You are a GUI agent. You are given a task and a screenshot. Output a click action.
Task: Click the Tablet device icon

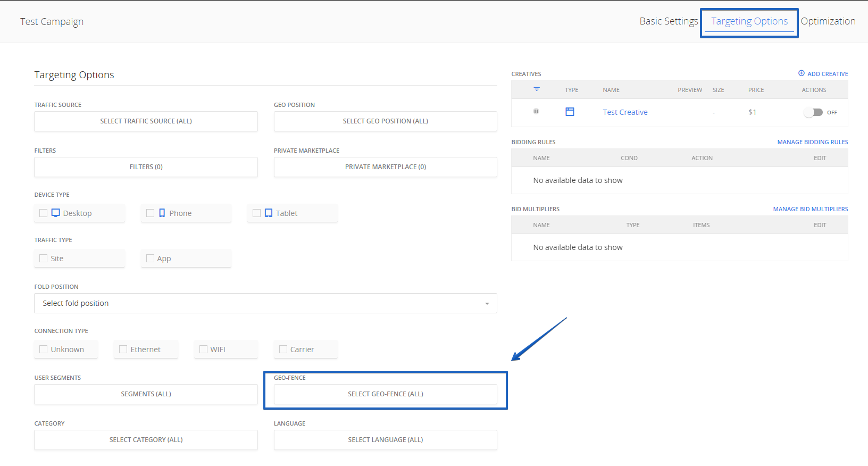pyautogui.click(x=269, y=213)
